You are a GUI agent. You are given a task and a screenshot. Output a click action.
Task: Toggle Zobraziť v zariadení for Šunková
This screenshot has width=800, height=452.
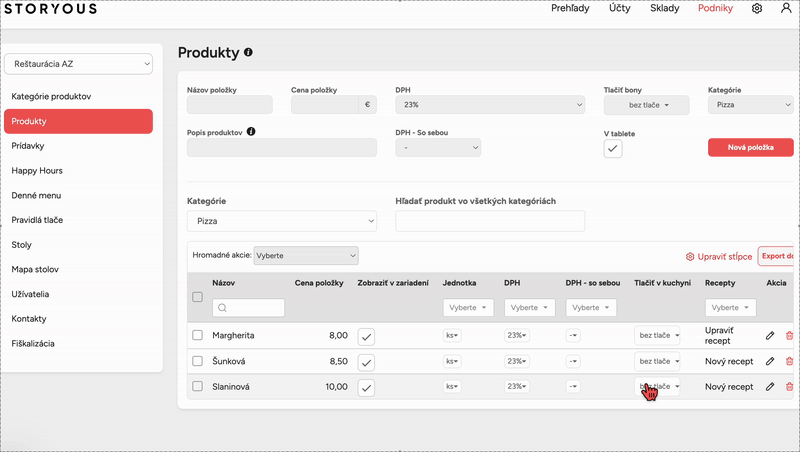[x=366, y=363]
